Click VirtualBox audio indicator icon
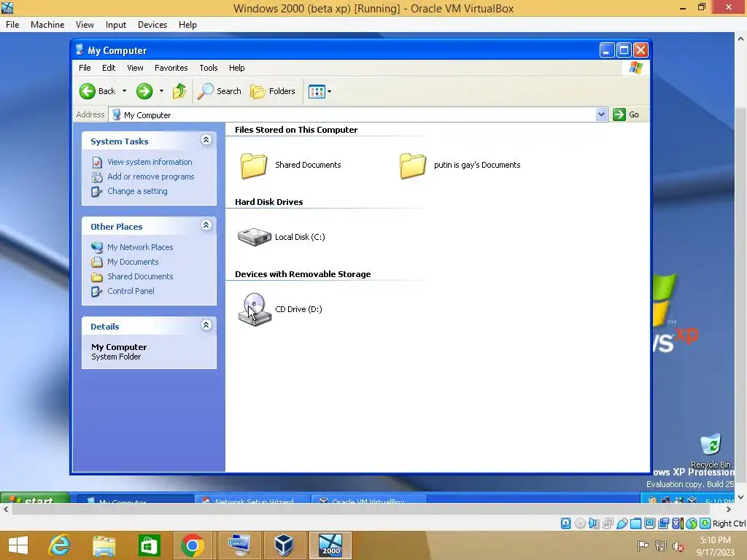747x560 pixels. (594, 524)
